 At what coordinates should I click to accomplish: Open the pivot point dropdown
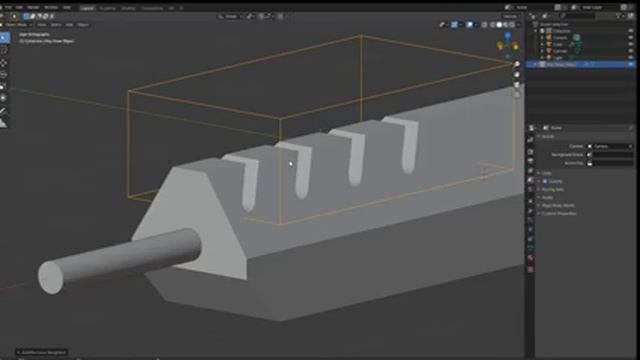point(250,16)
